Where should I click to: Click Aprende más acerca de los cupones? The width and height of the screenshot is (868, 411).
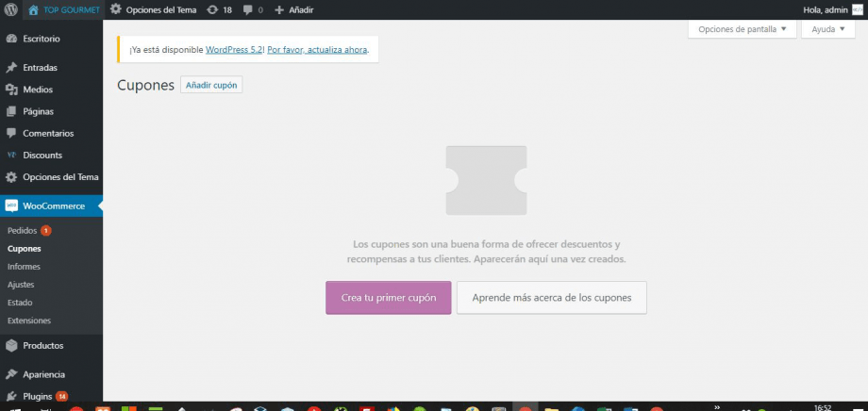click(x=551, y=298)
